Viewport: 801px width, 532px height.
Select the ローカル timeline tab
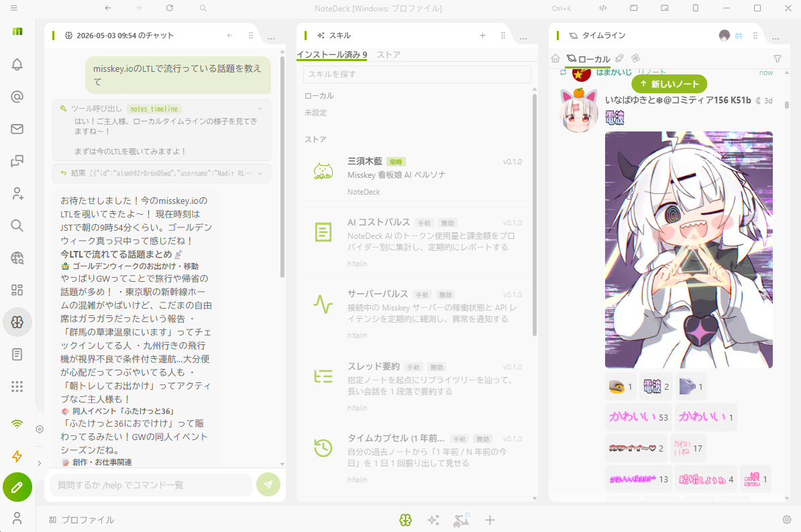(588, 59)
